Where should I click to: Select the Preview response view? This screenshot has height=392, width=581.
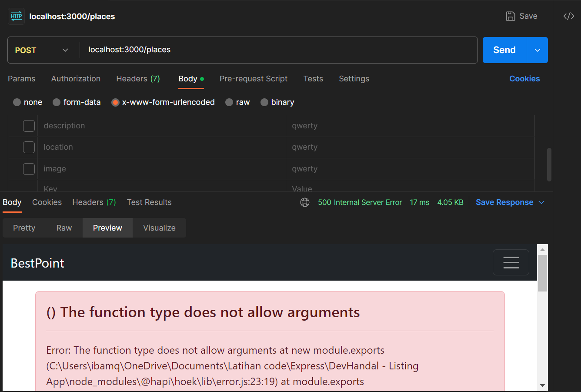(107, 228)
